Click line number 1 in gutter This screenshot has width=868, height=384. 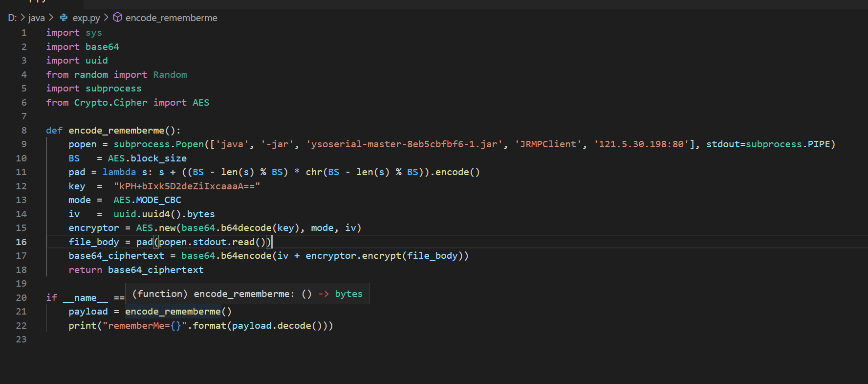[x=24, y=33]
